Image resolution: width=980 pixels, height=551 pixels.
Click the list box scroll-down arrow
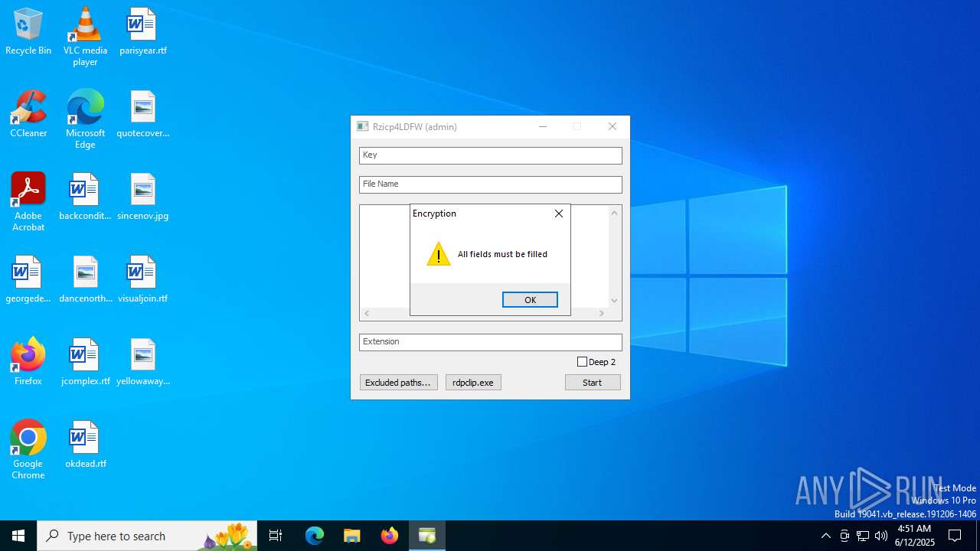coord(614,301)
